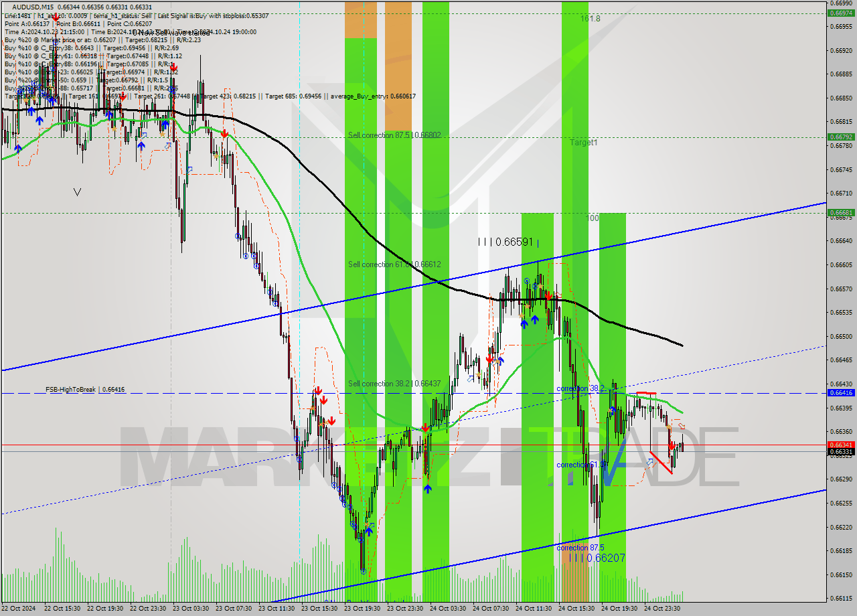Click the 'average_Buy_entry: 0.660617' text
The width and height of the screenshot is (857, 616).
coord(372,96)
